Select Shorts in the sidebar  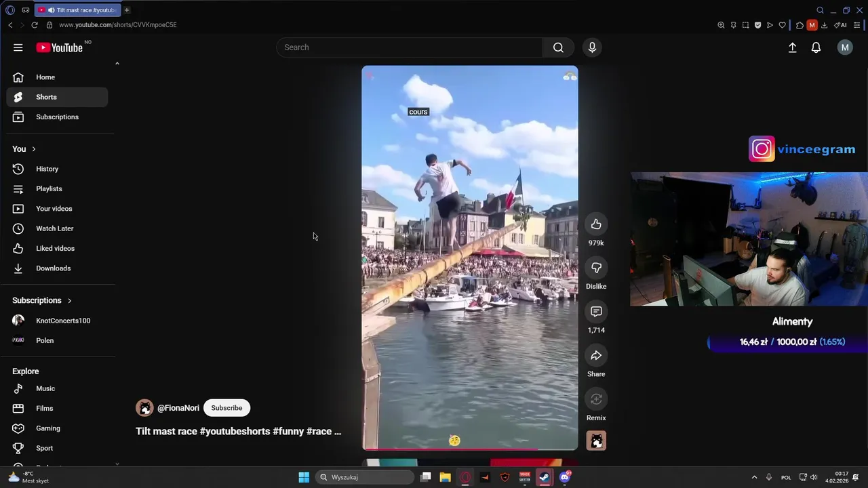[57, 97]
